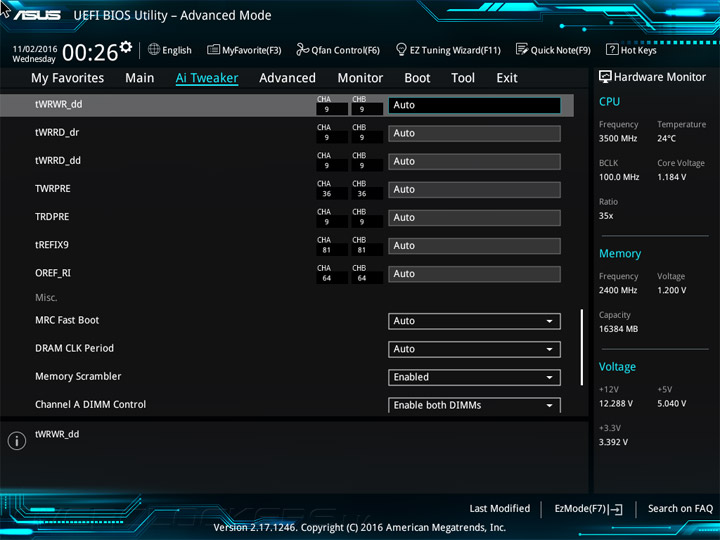The width and height of the screenshot is (720, 540).
Task: Click the MyFavorite folder icon
Action: (213, 50)
